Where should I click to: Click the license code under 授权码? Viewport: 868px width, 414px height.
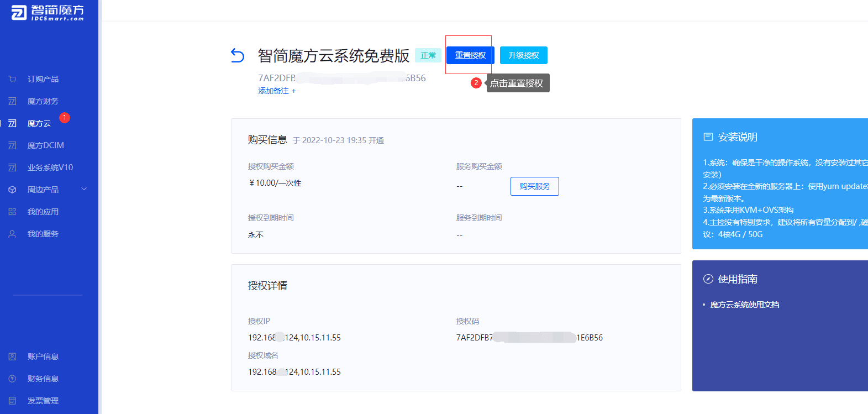click(x=529, y=338)
